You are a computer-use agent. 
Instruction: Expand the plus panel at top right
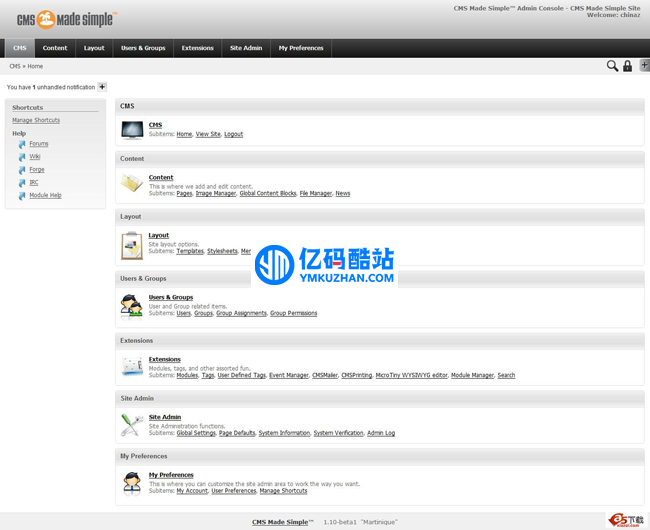(645, 65)
